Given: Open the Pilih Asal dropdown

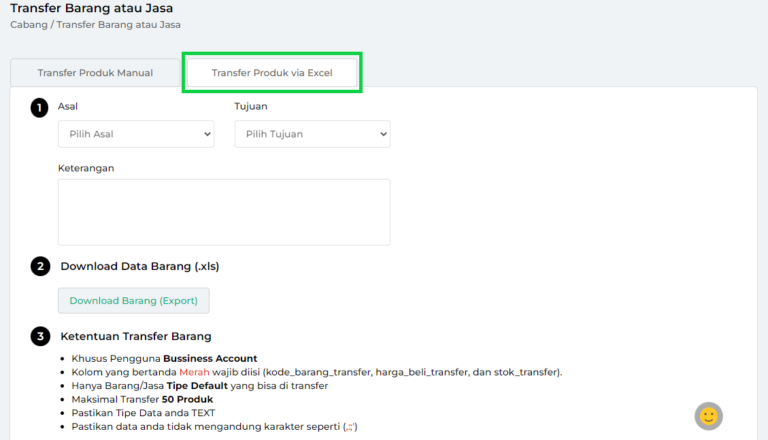Looking at the screenshot, I should [136, 134].
